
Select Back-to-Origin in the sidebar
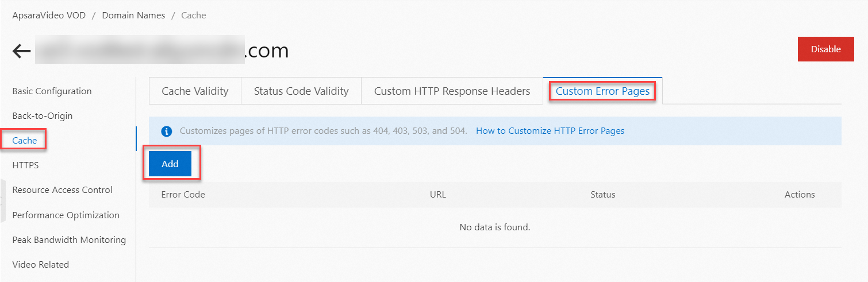43,116
